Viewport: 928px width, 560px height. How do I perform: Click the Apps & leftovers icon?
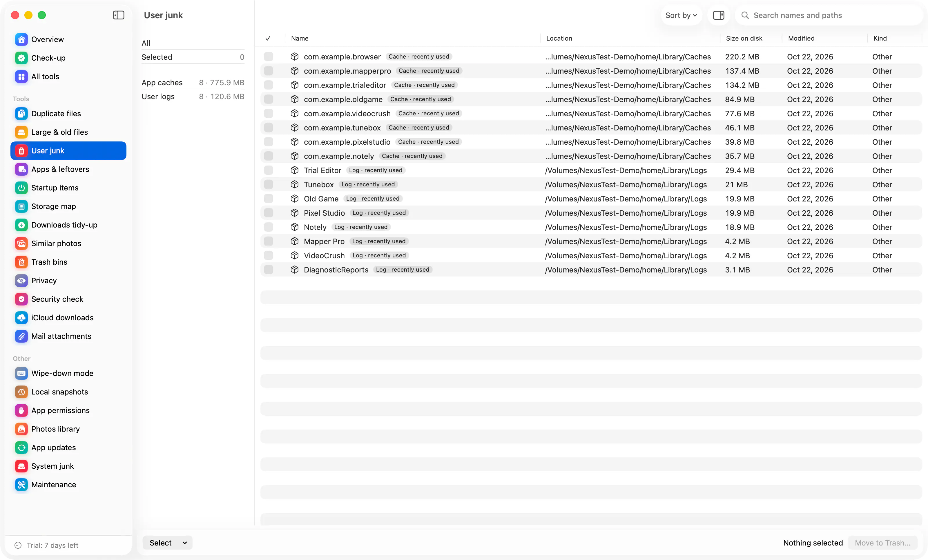click(x=21, y=169)
